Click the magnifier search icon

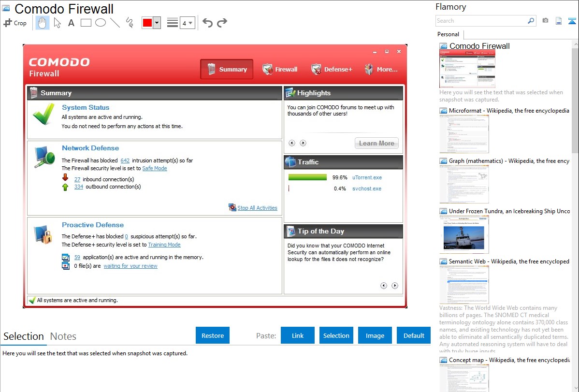531,21
